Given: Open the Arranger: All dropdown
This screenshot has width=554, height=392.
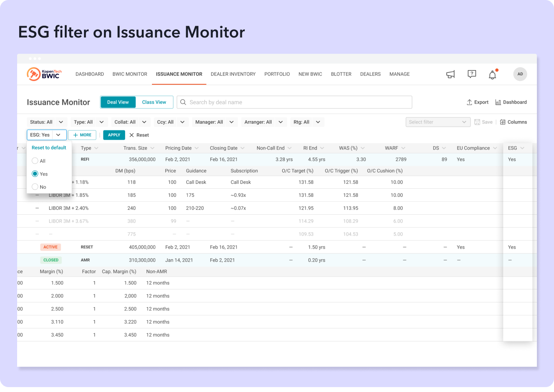Looking at the screenshot, I should tap(264, 122).
